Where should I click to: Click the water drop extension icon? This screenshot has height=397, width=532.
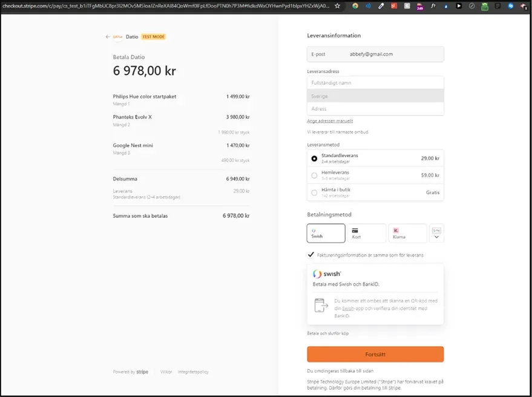[446, 6]
